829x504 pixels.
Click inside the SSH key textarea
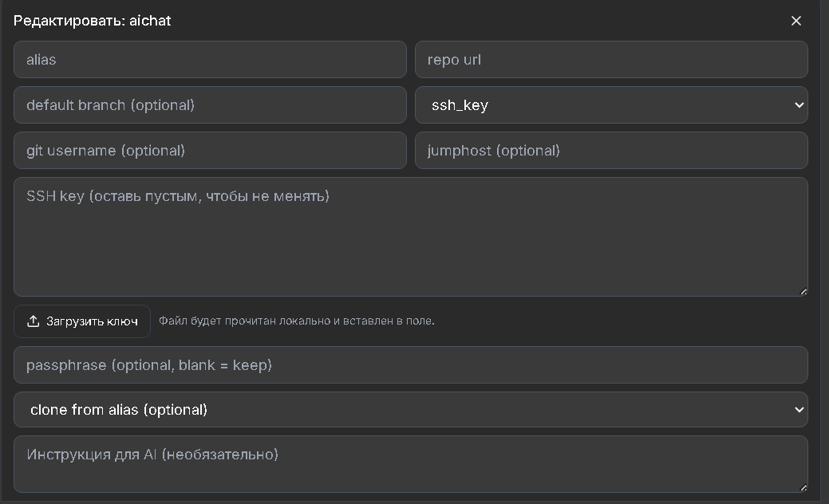click(x=411, y=237)
